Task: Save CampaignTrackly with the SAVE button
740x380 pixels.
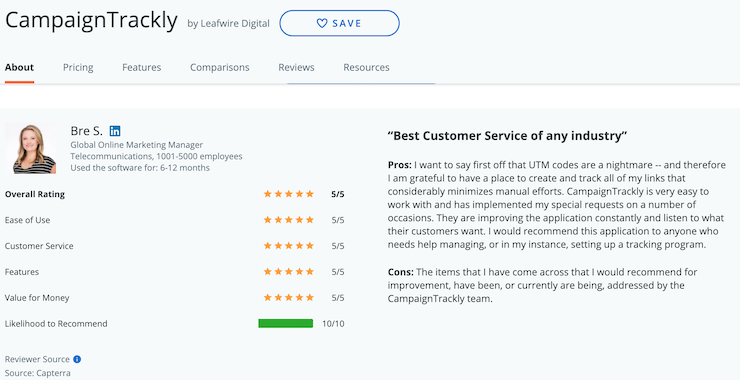Action: click(339, 23)
